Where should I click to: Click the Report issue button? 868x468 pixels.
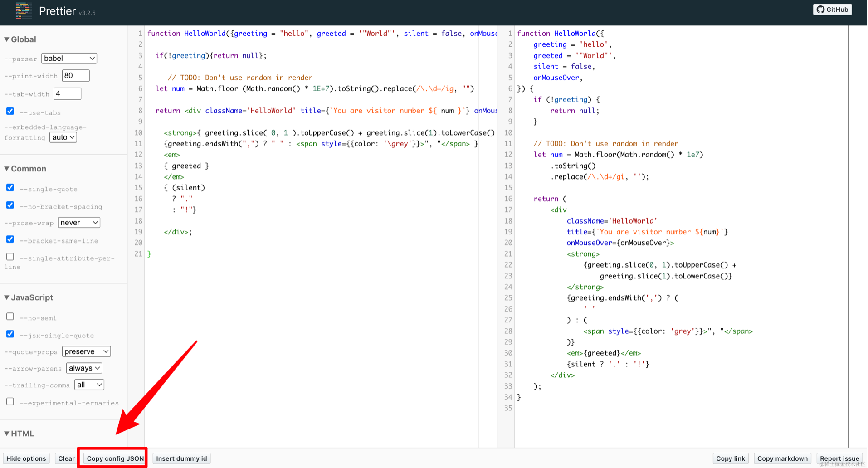839,458
